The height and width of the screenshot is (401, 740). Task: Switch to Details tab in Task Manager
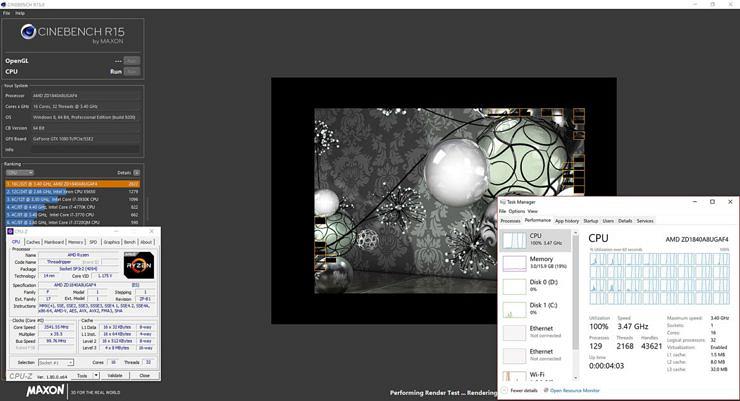pyautogui.click(x=625, y=221)
